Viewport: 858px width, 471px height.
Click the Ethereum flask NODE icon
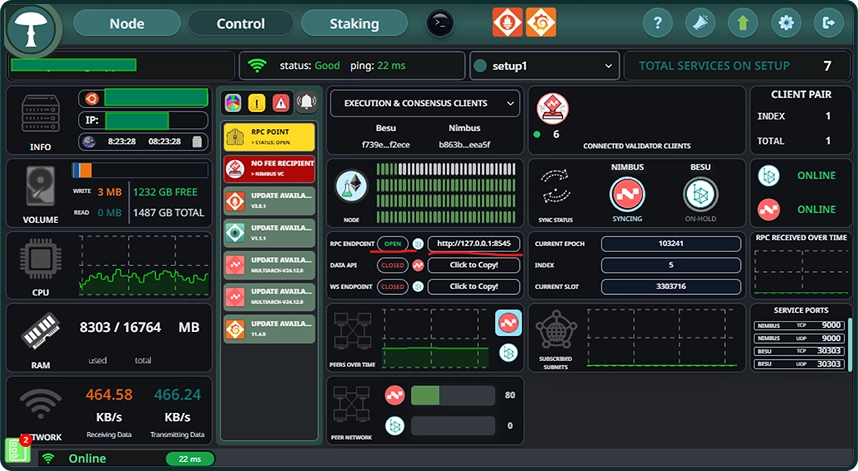tap(351, 187)
